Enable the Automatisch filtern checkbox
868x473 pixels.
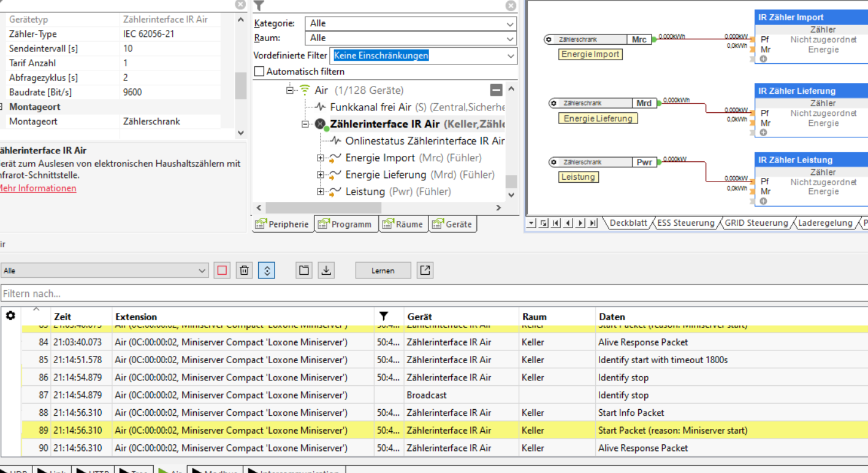coord(259,72)
